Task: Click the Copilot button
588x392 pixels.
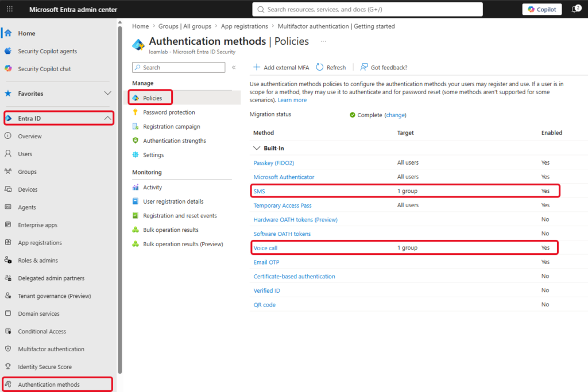Action: [542, 9]
